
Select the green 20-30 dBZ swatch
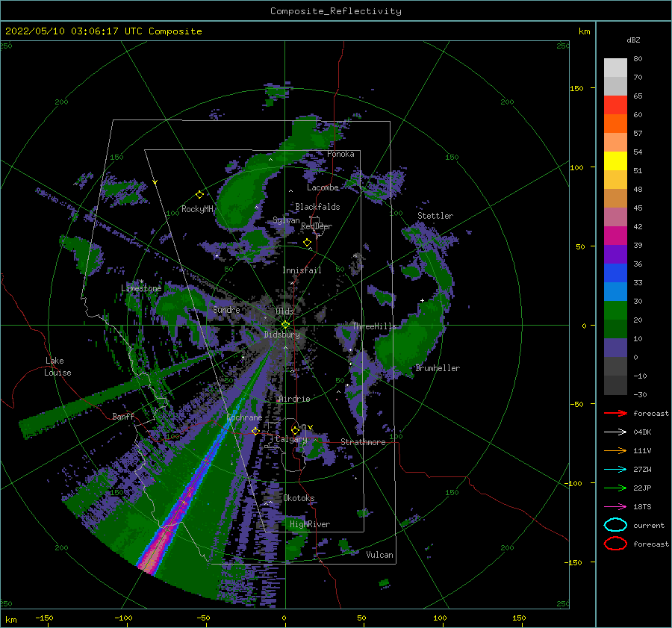(x=615, y=310)
